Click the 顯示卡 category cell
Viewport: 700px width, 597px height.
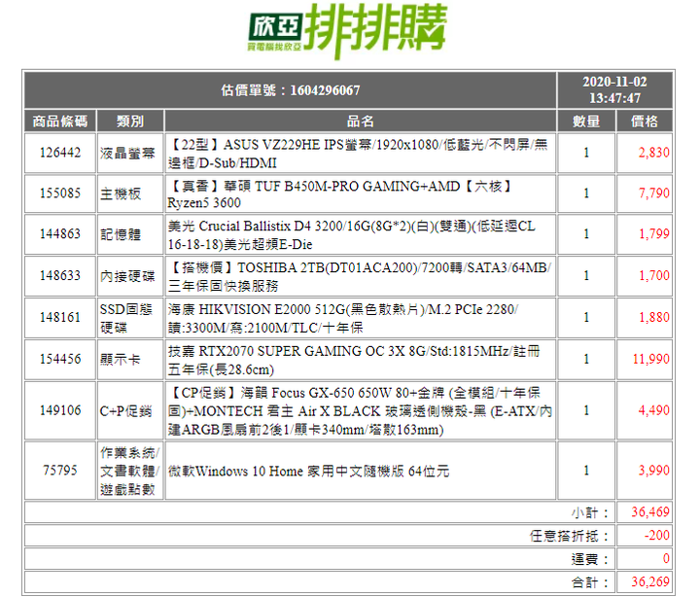click(x=130, y=360)
